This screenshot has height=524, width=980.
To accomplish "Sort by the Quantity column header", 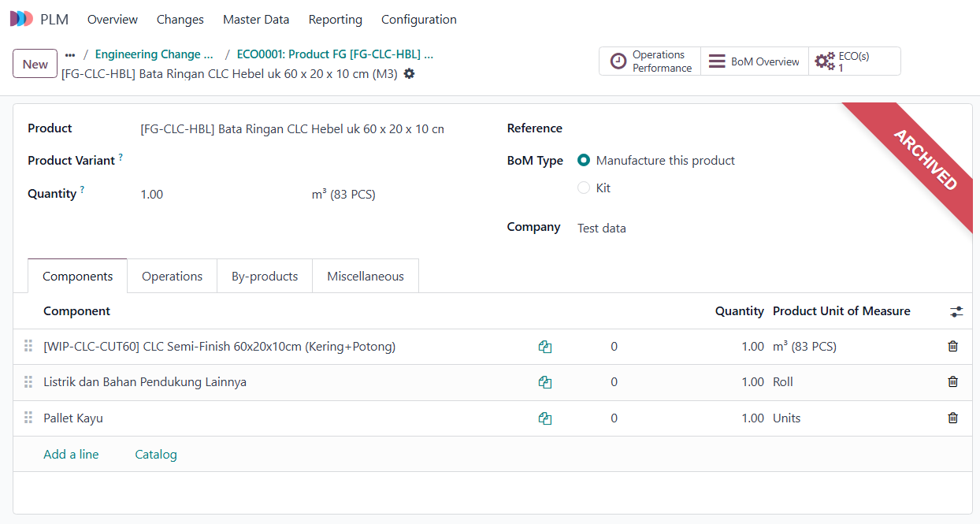I will click(740, 311).
